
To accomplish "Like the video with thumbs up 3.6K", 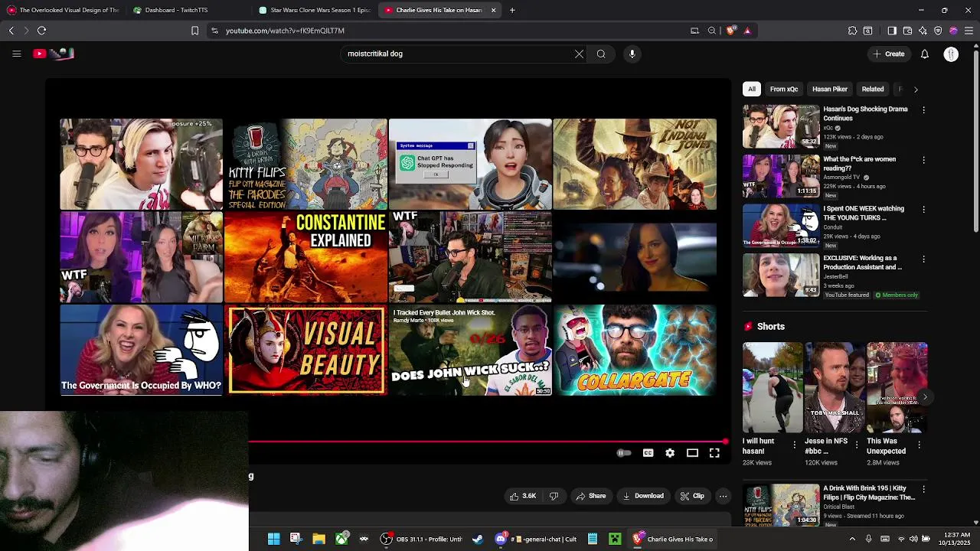I will (522, 496).
